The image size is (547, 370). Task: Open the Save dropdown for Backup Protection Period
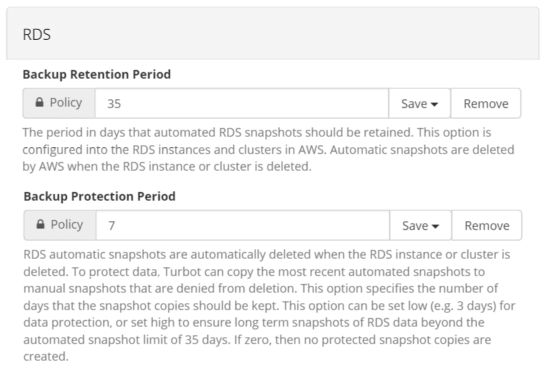tap(420, 225)
